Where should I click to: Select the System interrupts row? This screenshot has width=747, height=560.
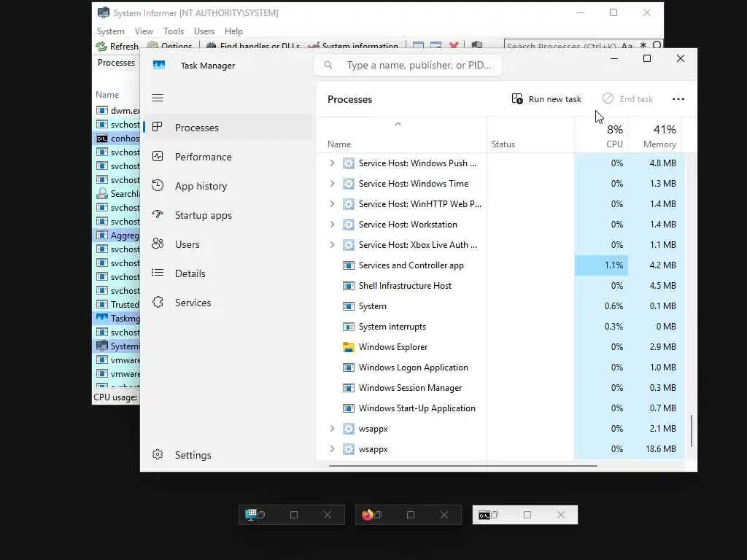500,327
